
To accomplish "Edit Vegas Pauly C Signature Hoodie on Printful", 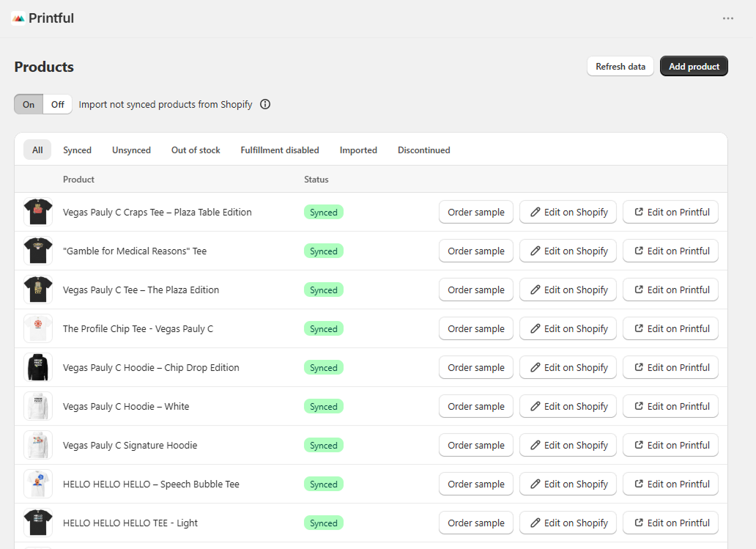I will pos(671,445).
